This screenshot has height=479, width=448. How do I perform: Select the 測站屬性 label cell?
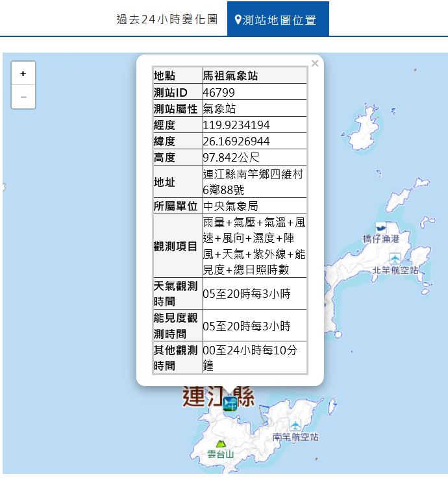(x=178, y=108)
